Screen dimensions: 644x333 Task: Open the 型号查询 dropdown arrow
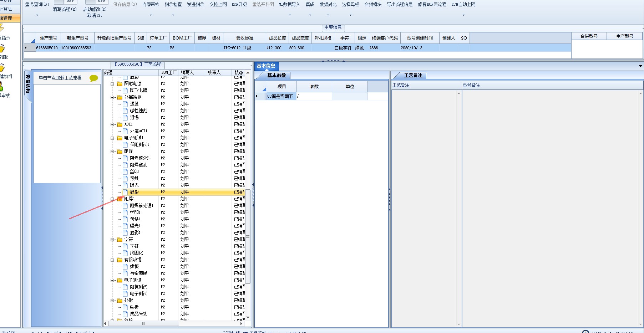point(37,15)
